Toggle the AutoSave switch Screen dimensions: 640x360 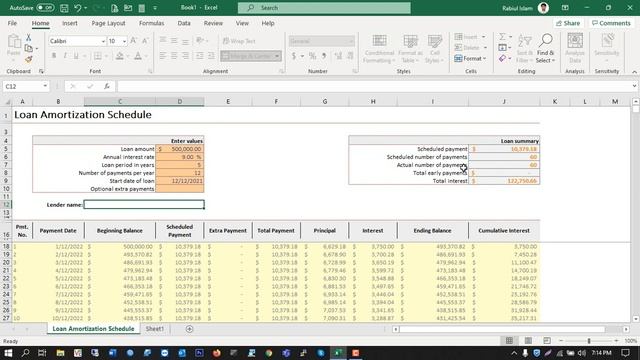[45, 8]
